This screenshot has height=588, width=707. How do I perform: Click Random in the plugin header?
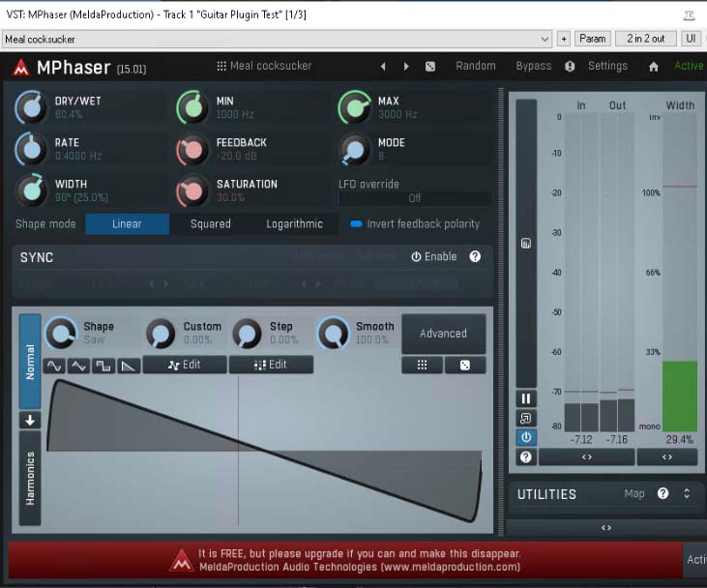coord(476,67)
